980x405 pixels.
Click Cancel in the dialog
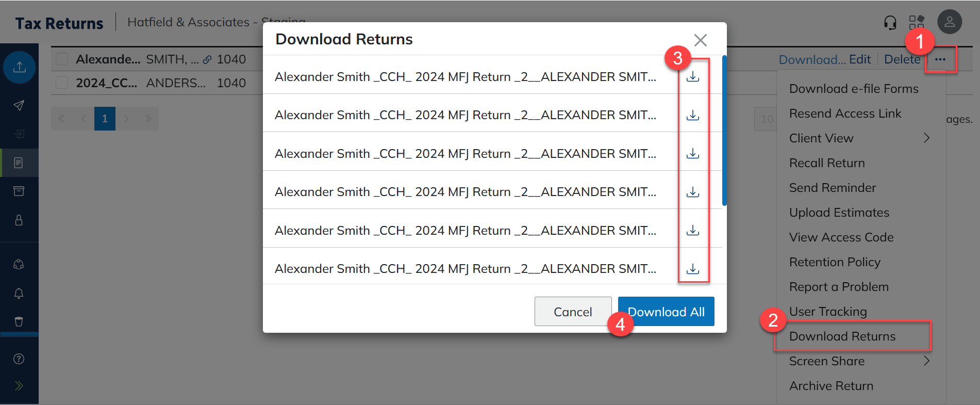coord(573,312)
